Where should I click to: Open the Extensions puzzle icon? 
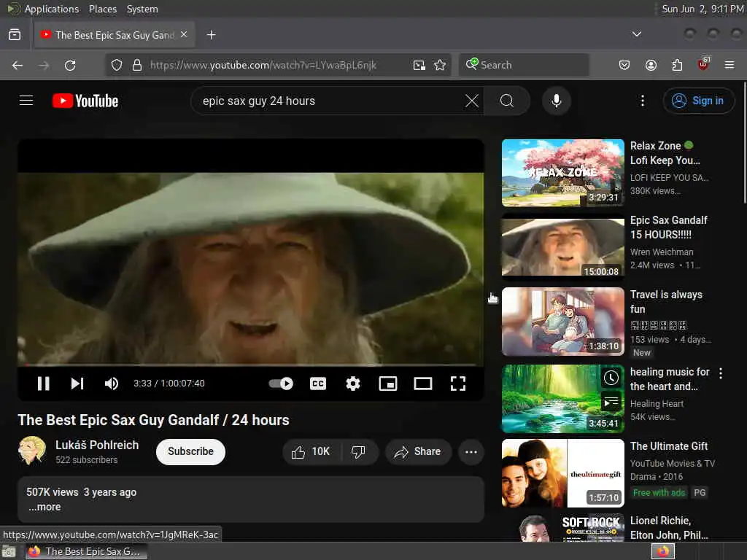[677, 65]
